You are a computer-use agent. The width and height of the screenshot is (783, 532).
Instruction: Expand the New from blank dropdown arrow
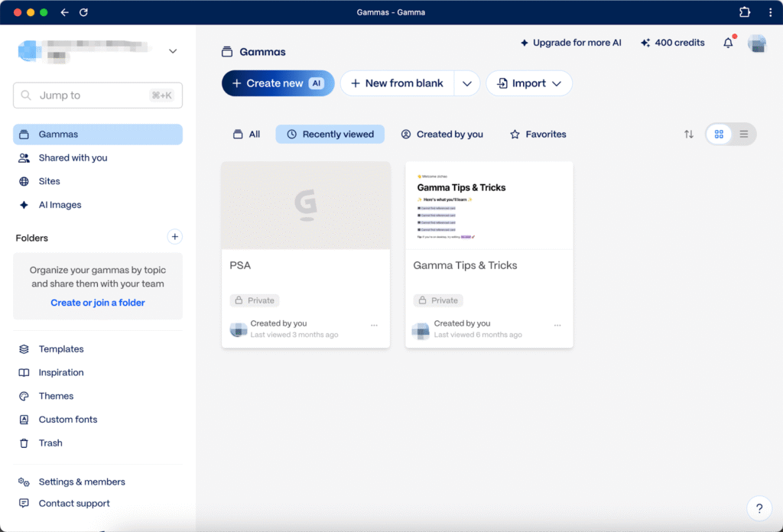pos(467,83)
